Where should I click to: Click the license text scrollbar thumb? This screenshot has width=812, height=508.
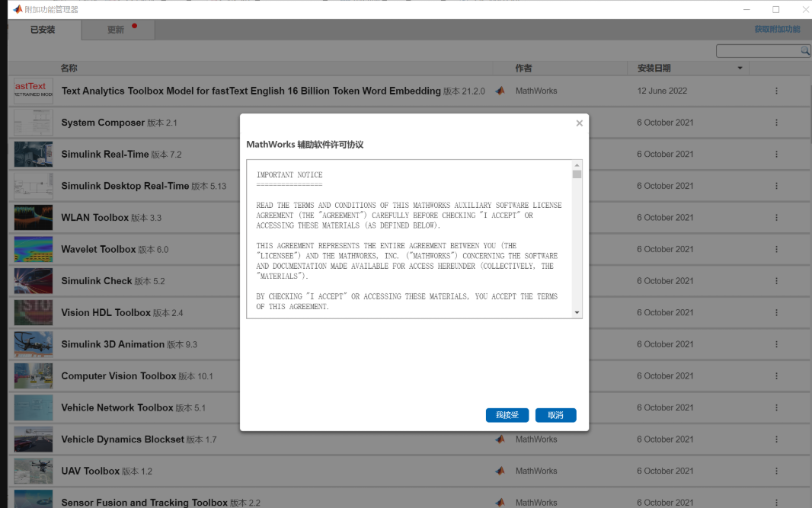tap(577, 174)
